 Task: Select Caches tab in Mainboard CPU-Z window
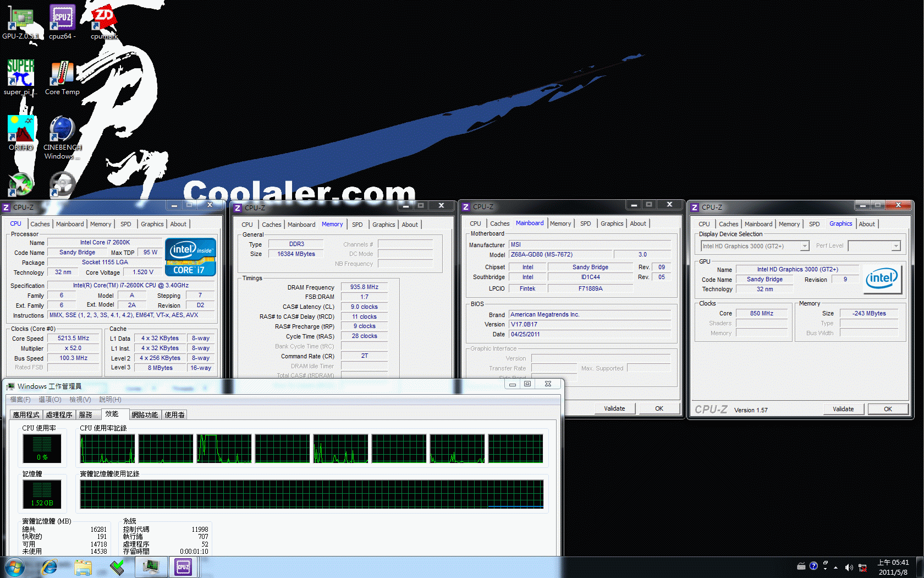[x=500, y=223]
